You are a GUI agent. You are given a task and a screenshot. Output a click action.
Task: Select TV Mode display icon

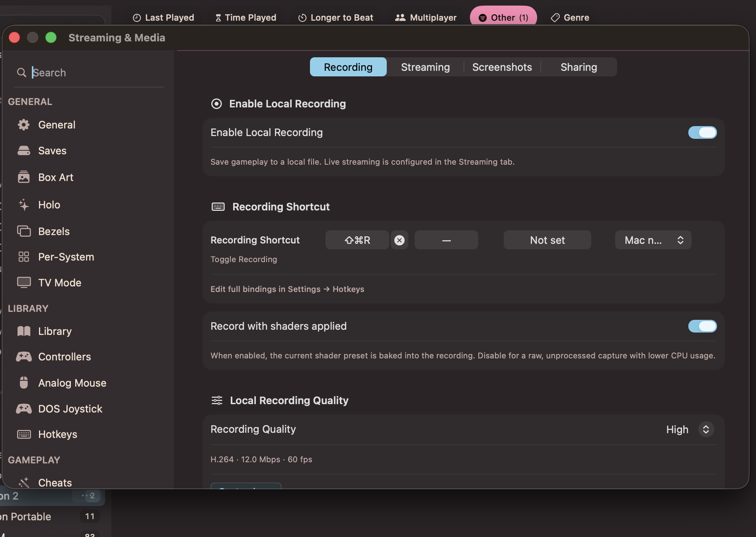(x=24, y=283)
